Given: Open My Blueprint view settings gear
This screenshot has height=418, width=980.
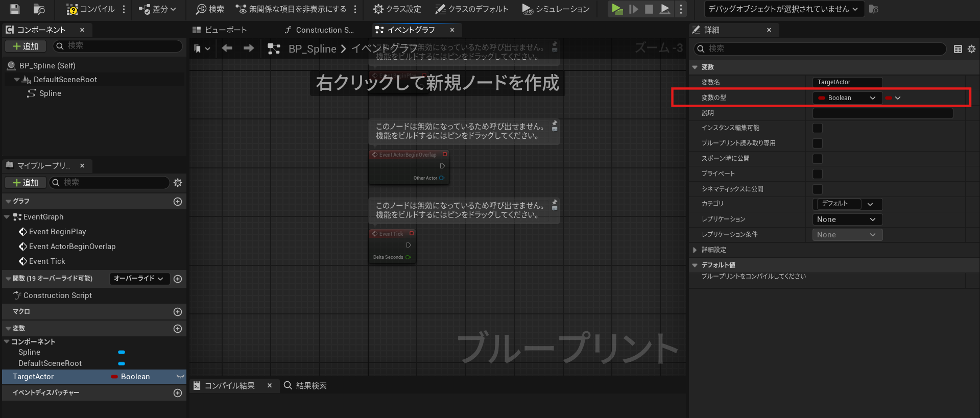Looking at the screenshot, I should click(178, 182).
